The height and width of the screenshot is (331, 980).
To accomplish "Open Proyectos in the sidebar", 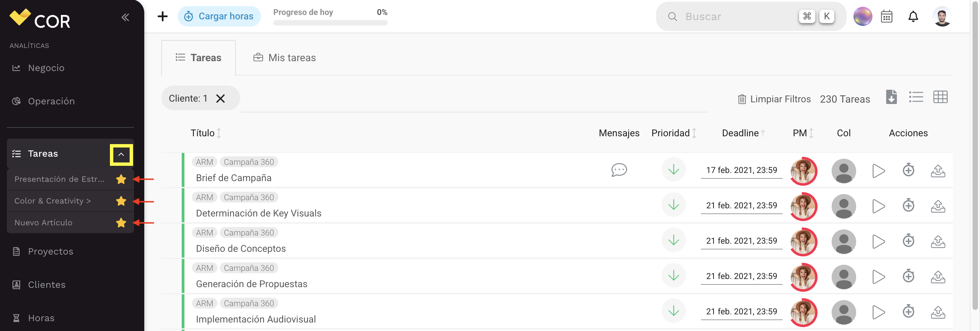I will coord(51,251).
